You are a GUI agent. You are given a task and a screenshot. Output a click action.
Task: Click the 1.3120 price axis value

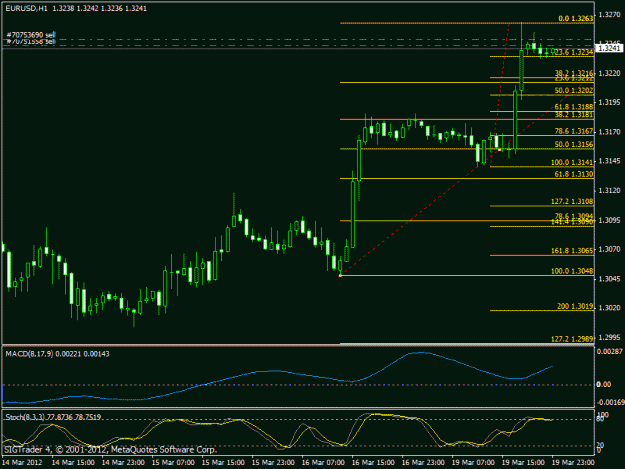(609, 190)
